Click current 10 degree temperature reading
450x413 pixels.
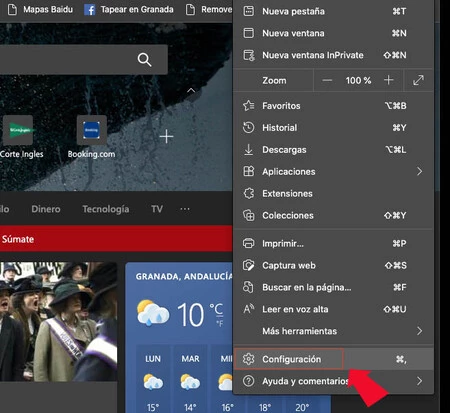[x=190, y=315]
